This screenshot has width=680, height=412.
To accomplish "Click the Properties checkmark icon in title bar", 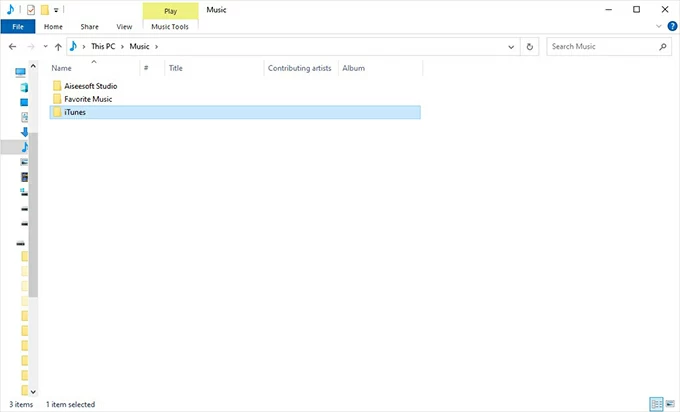I will pos(30,9).
